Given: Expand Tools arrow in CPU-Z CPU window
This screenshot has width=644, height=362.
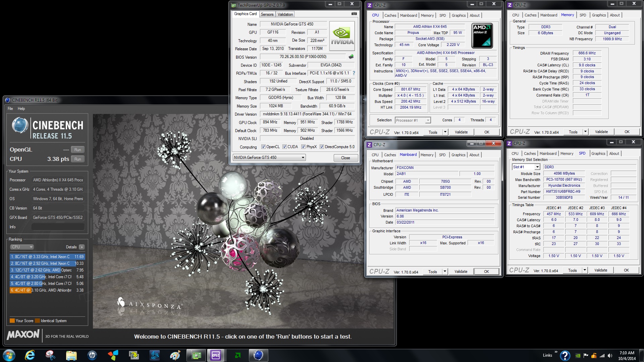Looking at the screenshot, I should coord(445,132).
